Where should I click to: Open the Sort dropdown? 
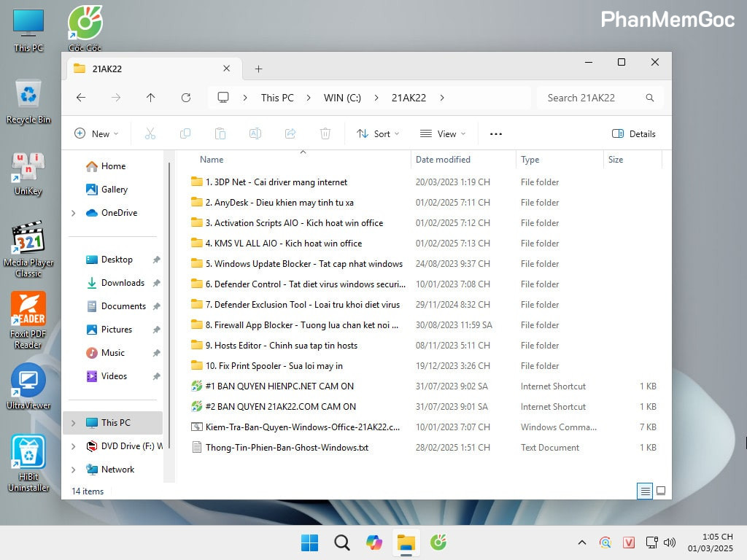click(x=378, y=133)
